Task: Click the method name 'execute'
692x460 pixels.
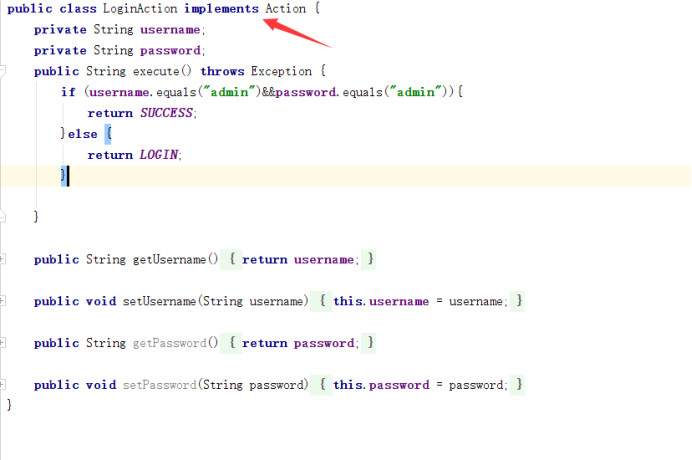Action: [x=156, y=71]
